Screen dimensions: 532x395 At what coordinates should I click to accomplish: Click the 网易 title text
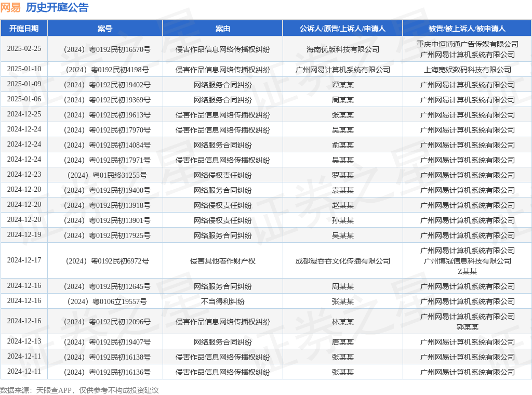(x=10, y=7)
